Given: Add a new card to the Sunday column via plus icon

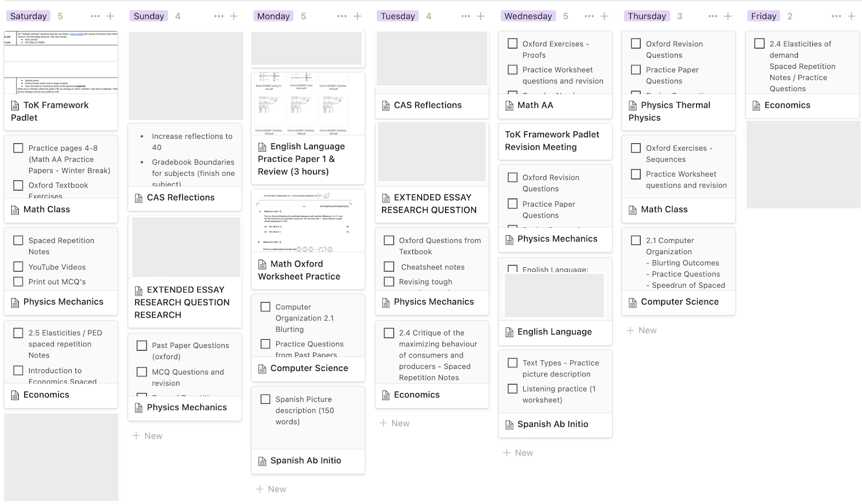Looking at the screenshot, I should (x=234, y=16).
